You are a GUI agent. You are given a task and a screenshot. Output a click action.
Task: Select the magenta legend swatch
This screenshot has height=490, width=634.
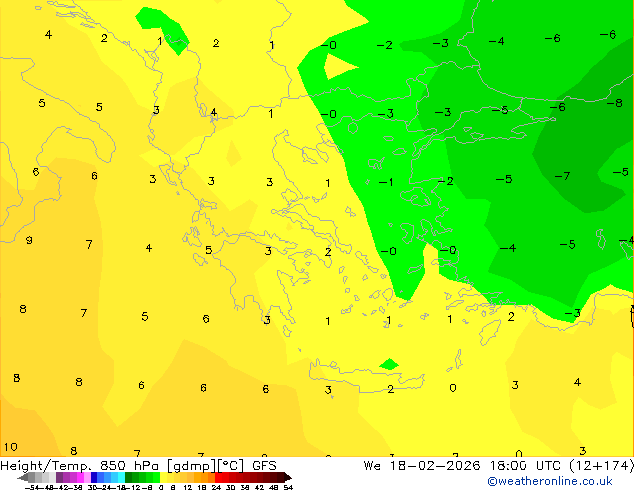coord(80,477)
